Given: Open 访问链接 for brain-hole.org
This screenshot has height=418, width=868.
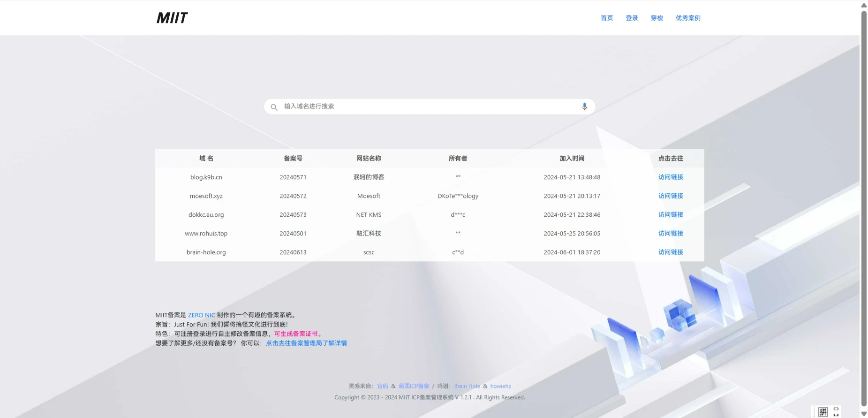Looking at the screenshot, I should pyautogui.click(x=671, y=252).
